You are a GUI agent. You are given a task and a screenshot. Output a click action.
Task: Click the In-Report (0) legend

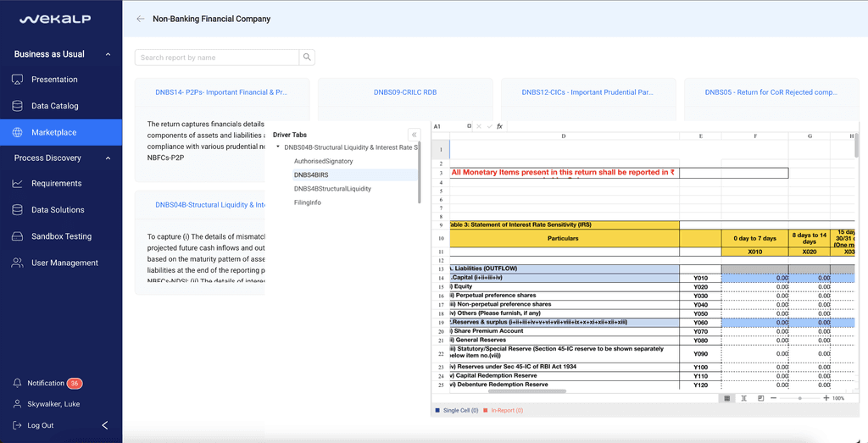click(x=504, y=410)
